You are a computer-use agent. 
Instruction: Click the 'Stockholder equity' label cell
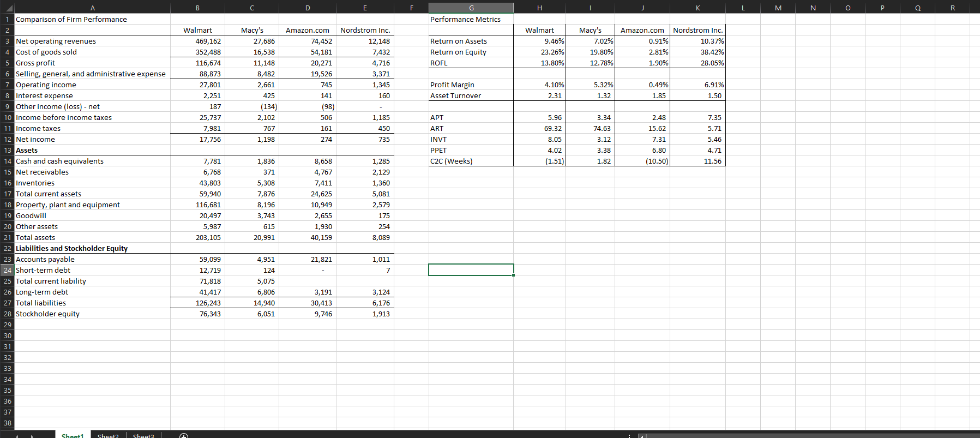coord(92,314)
